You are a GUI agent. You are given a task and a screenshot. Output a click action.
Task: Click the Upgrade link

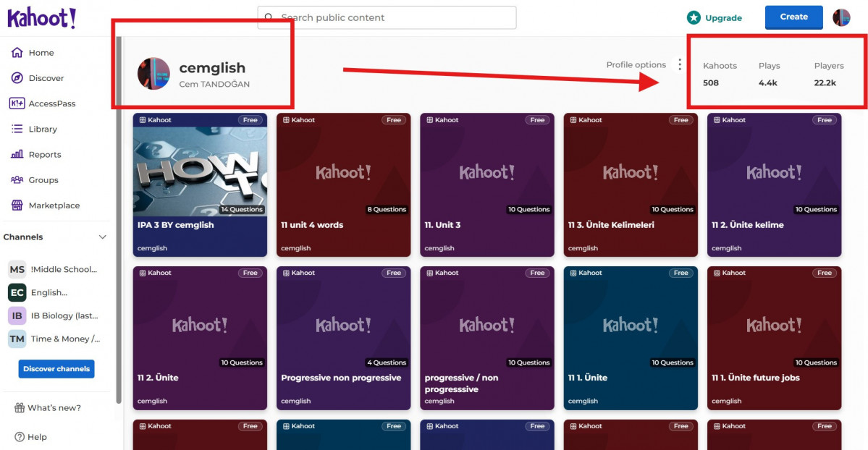pos(715,18)
